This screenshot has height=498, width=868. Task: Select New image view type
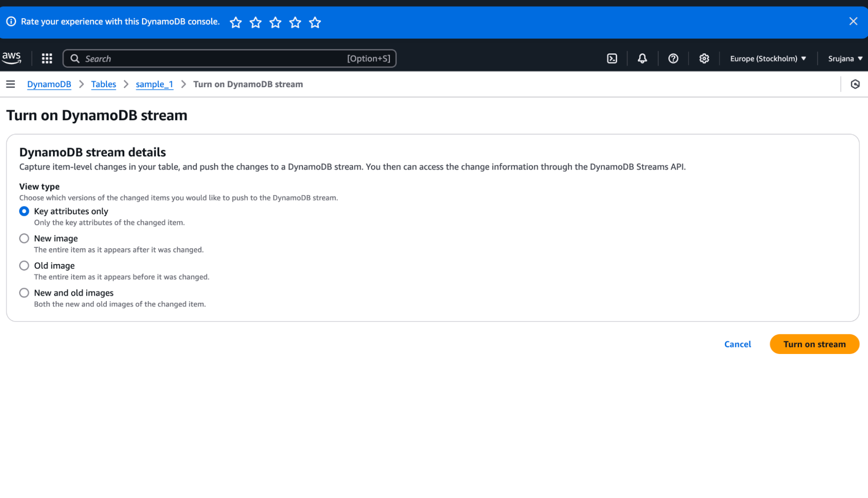[x=24, y=239]
